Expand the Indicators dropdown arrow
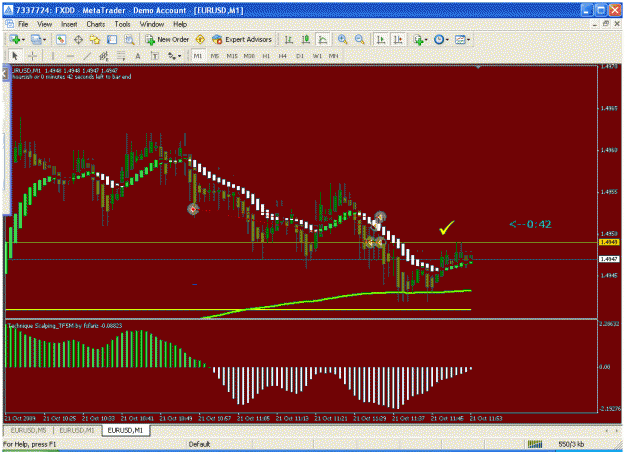625x452 pixels. tap(426, 40)
